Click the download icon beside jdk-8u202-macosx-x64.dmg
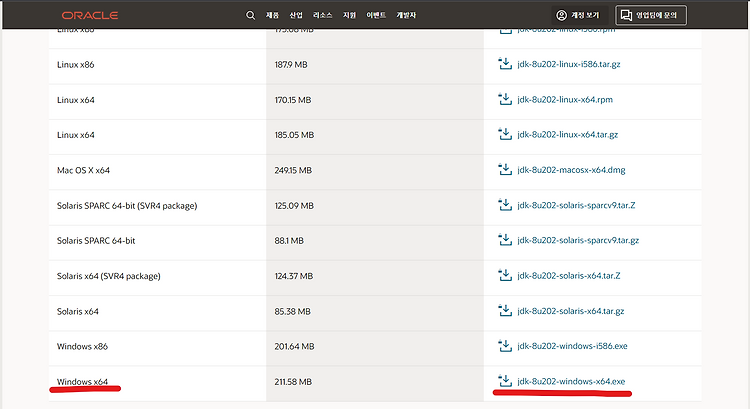This screenshot has height=409, width=750. click(x=505, y=169)
